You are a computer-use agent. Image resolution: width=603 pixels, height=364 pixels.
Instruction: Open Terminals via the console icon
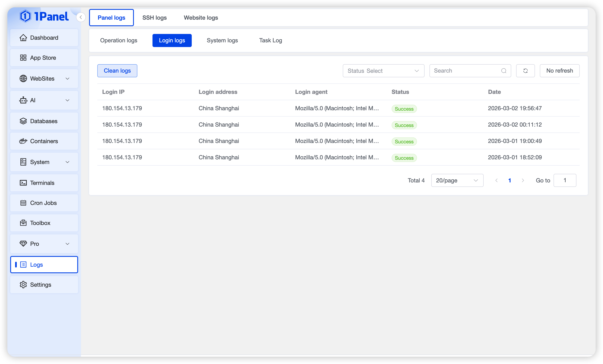coord(23,183)
